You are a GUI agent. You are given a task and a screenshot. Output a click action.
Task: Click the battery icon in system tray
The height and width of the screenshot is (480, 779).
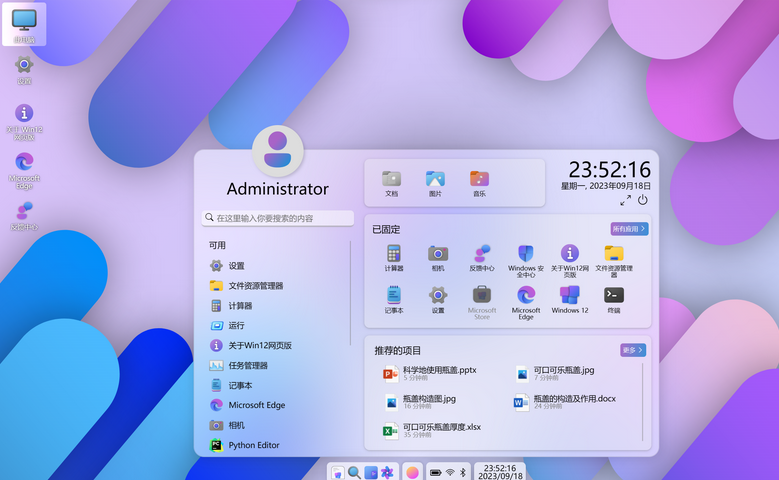tap(436, 473)
